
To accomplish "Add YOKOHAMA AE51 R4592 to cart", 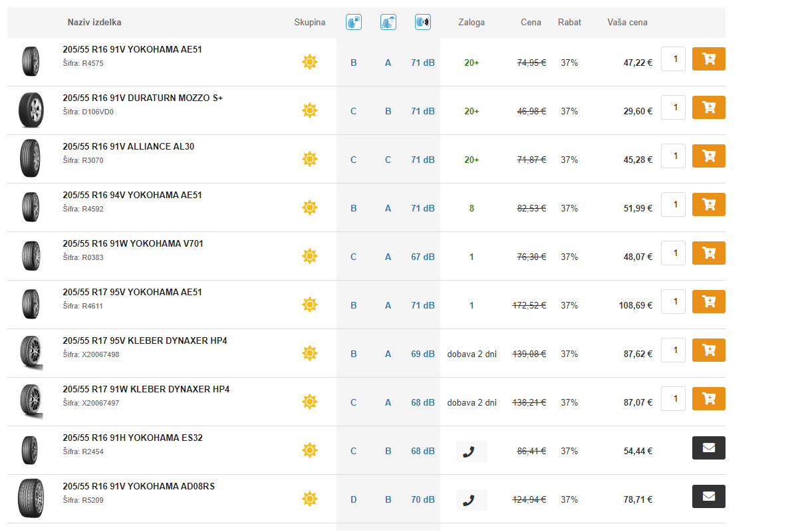I will pyautogui.click(x=709, y=204).
